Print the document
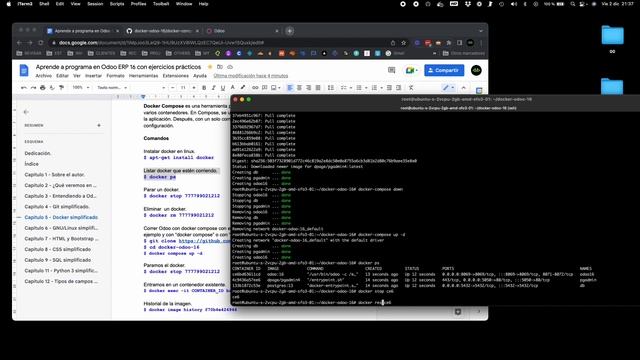Screen dimensions: 640x360 42,88
